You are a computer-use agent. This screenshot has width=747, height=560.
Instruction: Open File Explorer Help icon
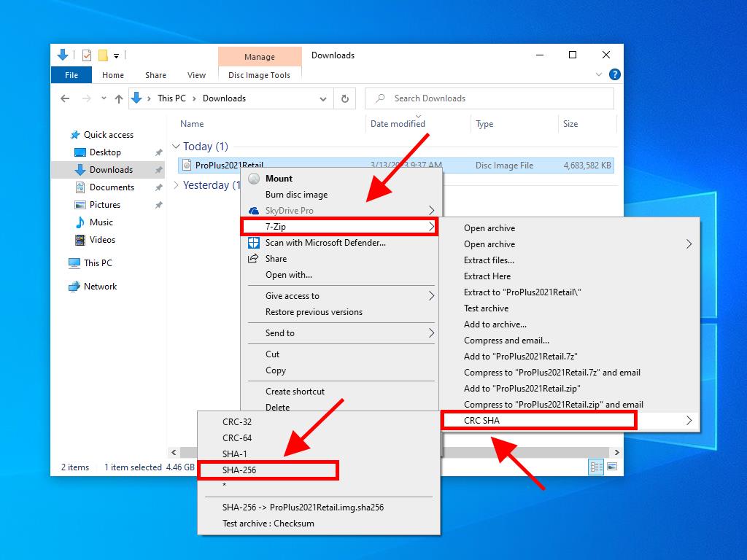(615, 74)
